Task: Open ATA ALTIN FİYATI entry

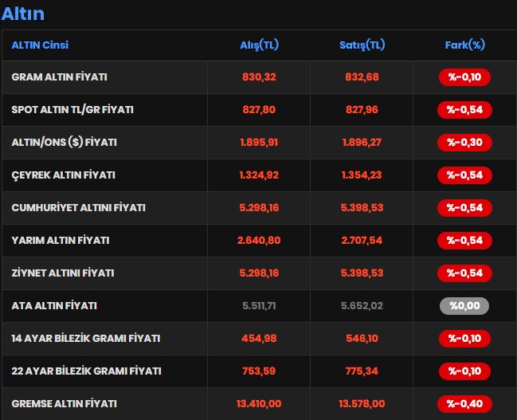Action: (54, 305)
